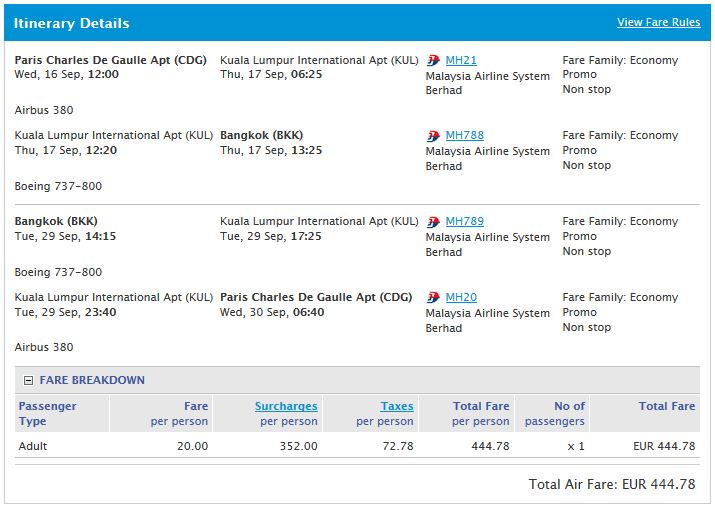Click the 20.00 fare per person value

point(192,446)
